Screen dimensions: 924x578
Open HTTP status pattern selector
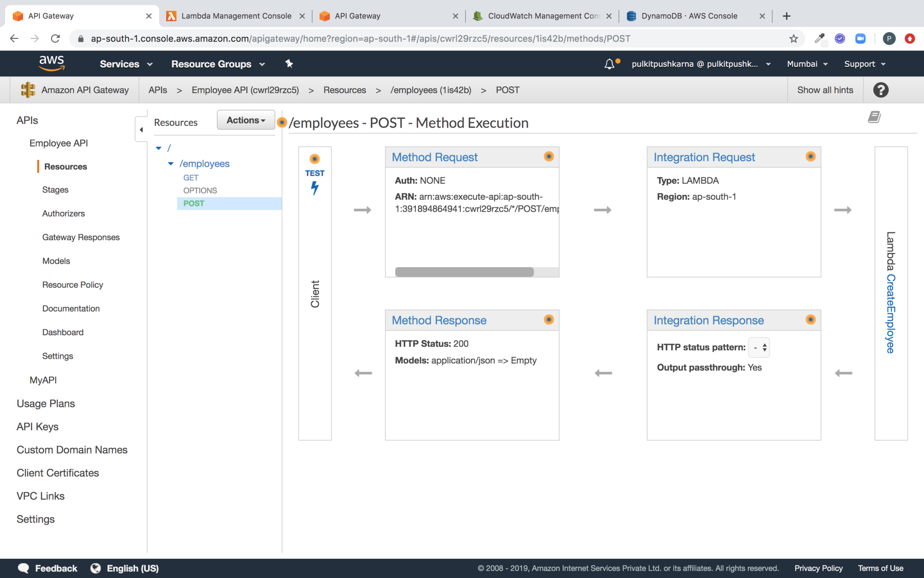(x=759, y=347)
